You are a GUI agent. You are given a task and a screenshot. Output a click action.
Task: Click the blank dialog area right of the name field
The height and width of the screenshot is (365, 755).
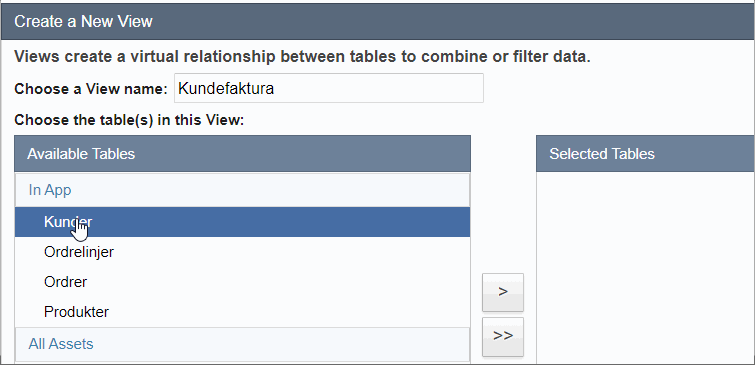click(619, 88)
